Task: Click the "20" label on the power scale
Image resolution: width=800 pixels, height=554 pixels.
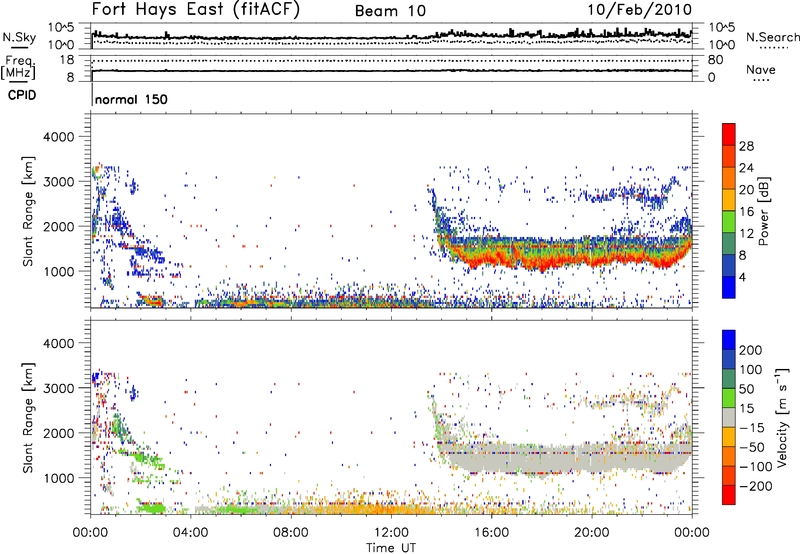Action: click(x=746, y=190)
